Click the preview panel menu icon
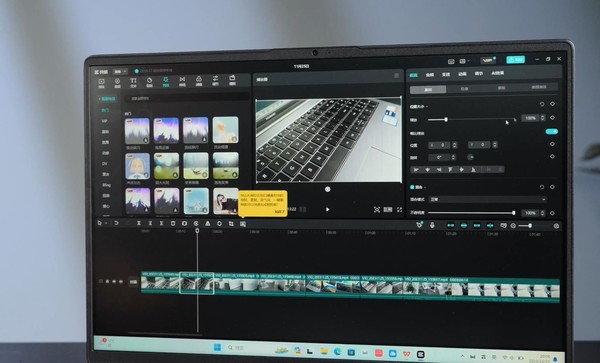Screen dimensions: 600x363 pos(396,76)
